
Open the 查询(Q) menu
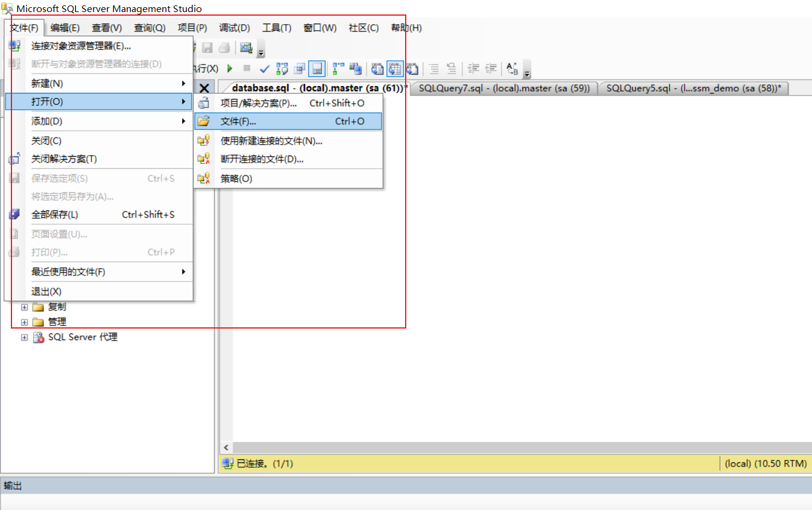(149, 28)
